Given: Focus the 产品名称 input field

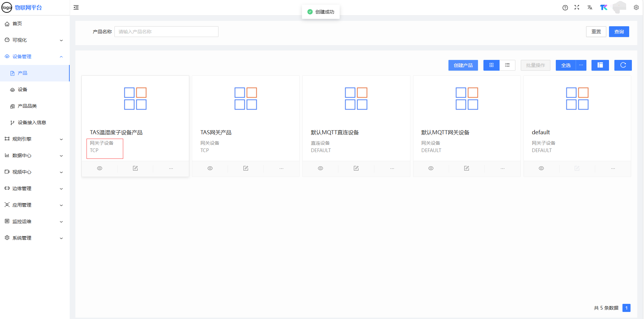Looking at the screenshot, I should coord(166,32).
